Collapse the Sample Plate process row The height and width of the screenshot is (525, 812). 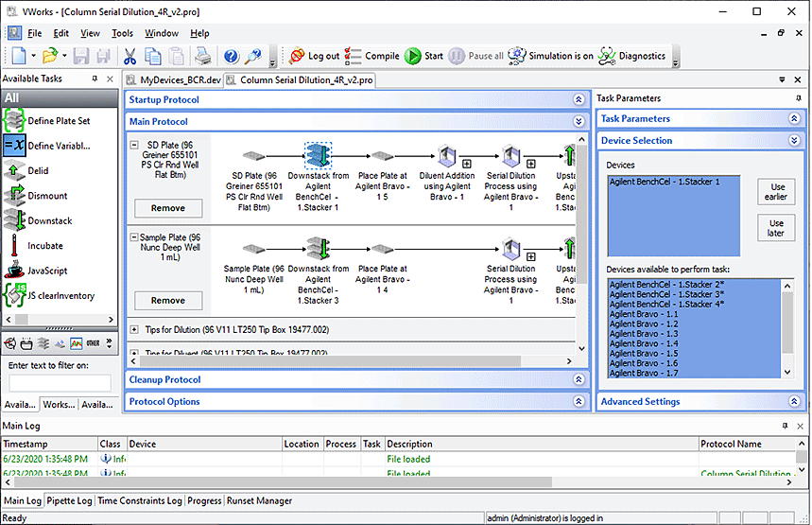(x=134, y=237)
